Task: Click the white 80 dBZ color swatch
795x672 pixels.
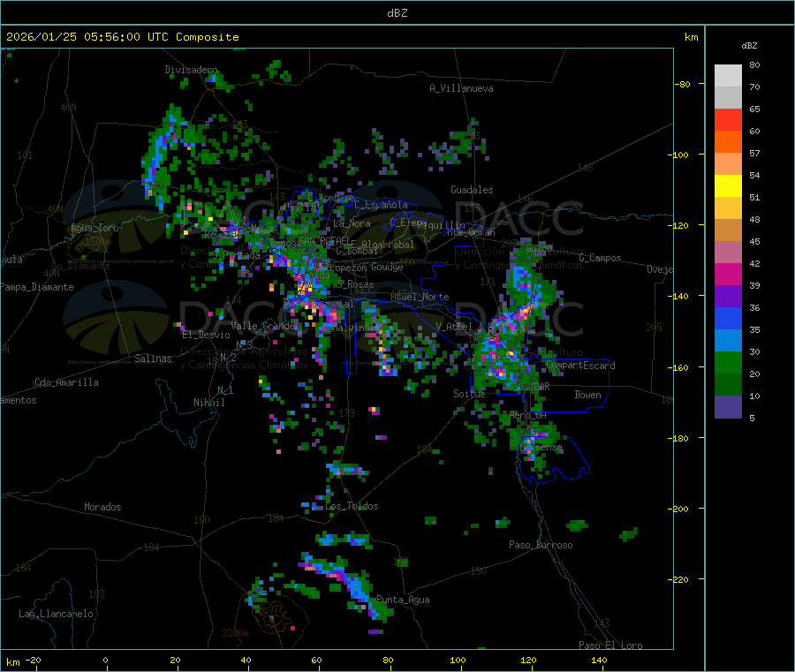Action: [728, 76]
